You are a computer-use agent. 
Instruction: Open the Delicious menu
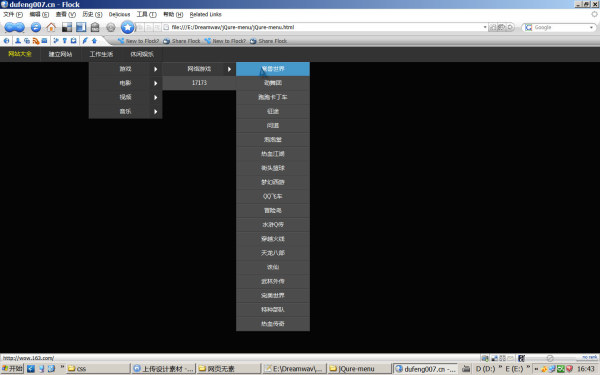[x=119, y=14]
